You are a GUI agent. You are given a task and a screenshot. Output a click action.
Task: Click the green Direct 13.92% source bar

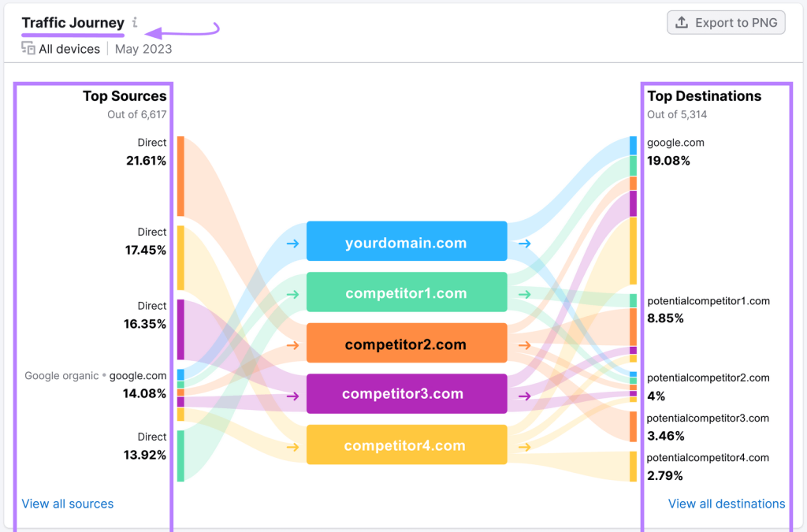180,456
